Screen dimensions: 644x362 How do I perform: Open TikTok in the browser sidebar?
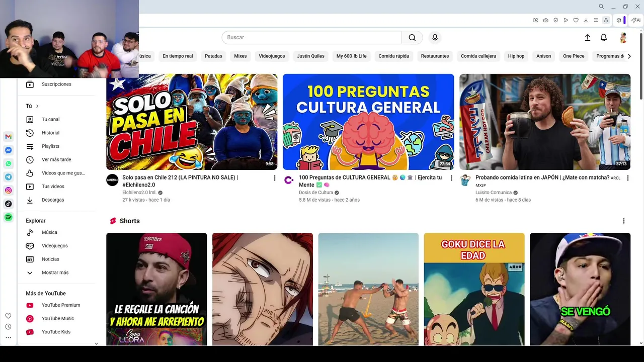8,204
